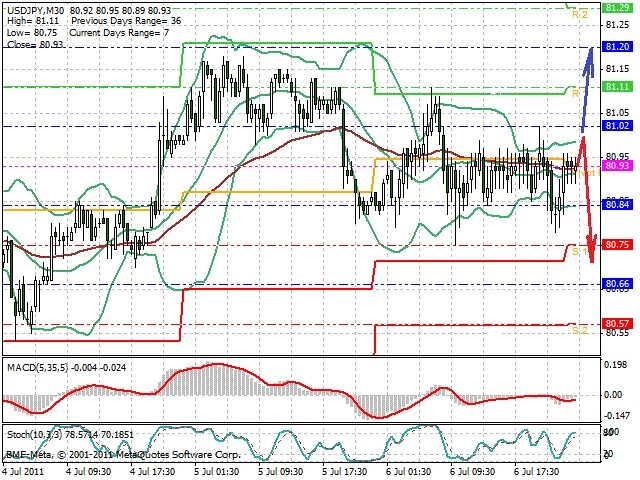Click the Stoch(10,3,3) indicator label
Image resolution: width=640 pixels, height=480 pixels.
(35, 434)
